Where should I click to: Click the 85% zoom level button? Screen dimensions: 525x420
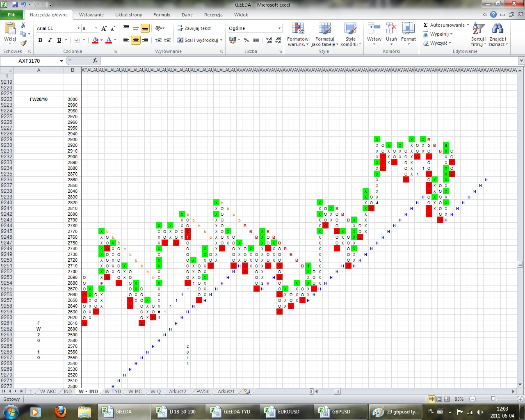[459, 399]
